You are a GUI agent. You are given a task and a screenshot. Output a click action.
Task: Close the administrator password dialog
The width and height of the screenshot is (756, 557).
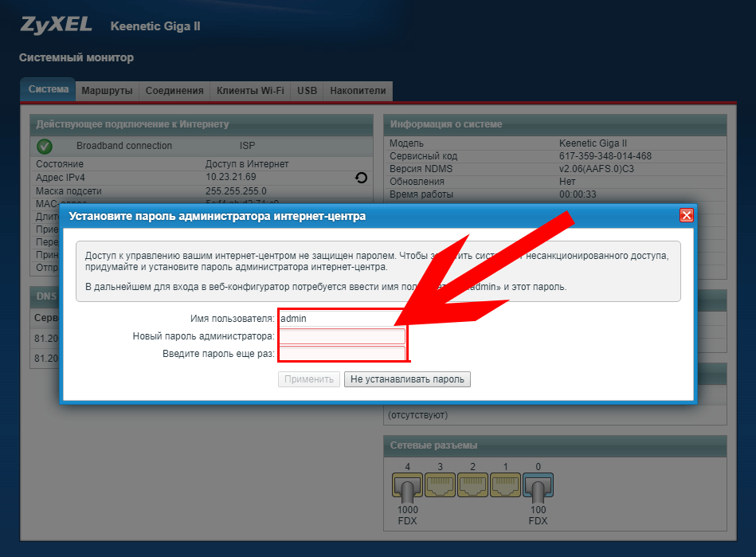click(x=687, y=215)
